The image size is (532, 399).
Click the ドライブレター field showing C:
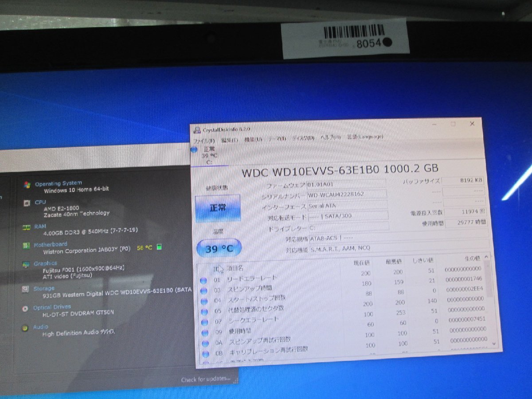coord(348,227)
